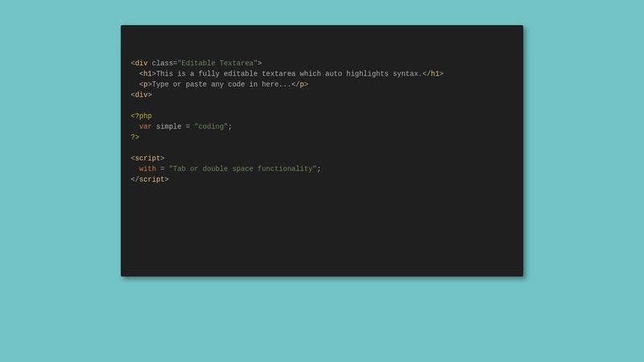Image resolution: width=644 pixels, height=362 pixels.
Task: Place cursor on opening div tag
Action: [139, 64]
